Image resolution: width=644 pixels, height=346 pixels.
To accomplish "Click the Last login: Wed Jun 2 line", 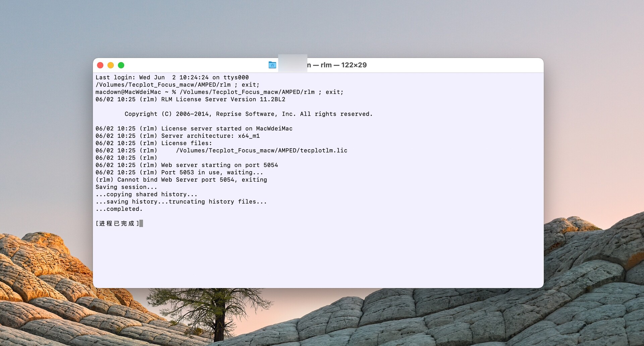I will click(x=172, y=77).
